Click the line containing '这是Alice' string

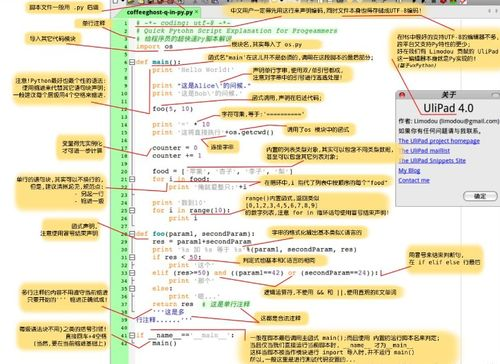coord(201,85)
